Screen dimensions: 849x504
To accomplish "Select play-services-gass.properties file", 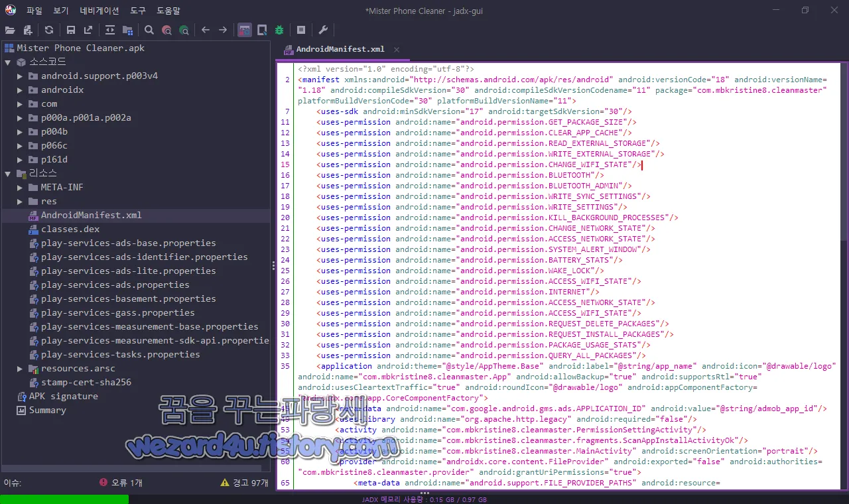I will click(x=118, y=313).
